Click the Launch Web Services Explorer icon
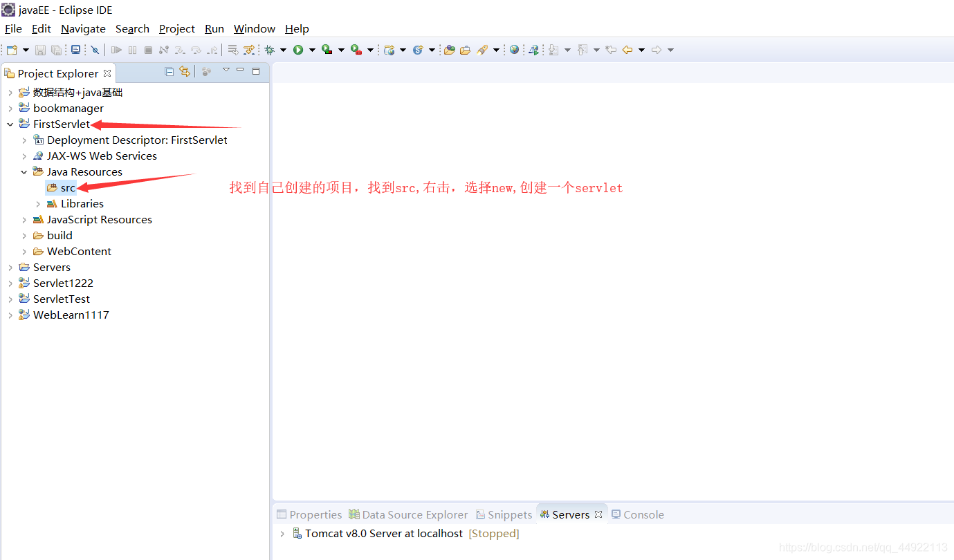This screenshot has height=560, width=954. point(533,50)
